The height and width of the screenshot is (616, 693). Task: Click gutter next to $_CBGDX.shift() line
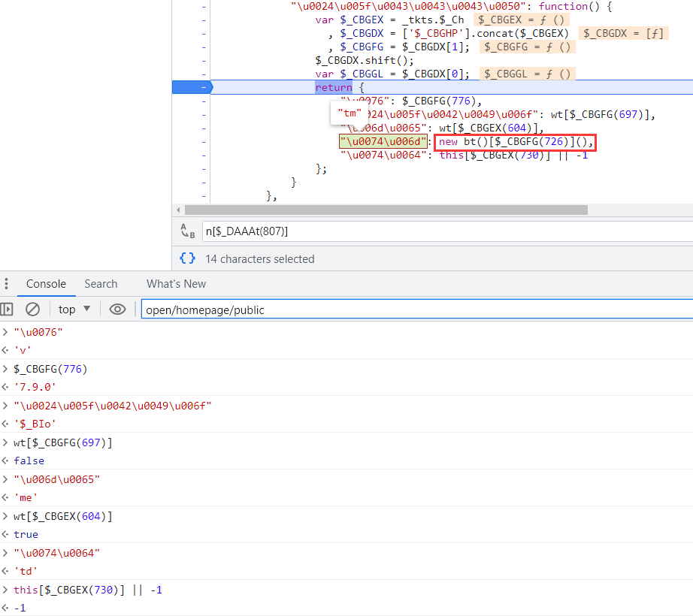coord(204,60)
